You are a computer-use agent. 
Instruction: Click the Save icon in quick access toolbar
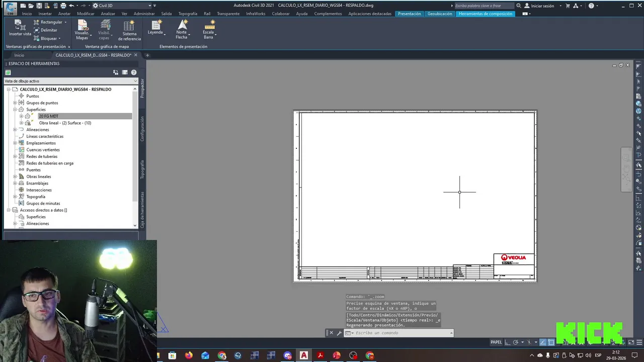[x=39, y=6]
